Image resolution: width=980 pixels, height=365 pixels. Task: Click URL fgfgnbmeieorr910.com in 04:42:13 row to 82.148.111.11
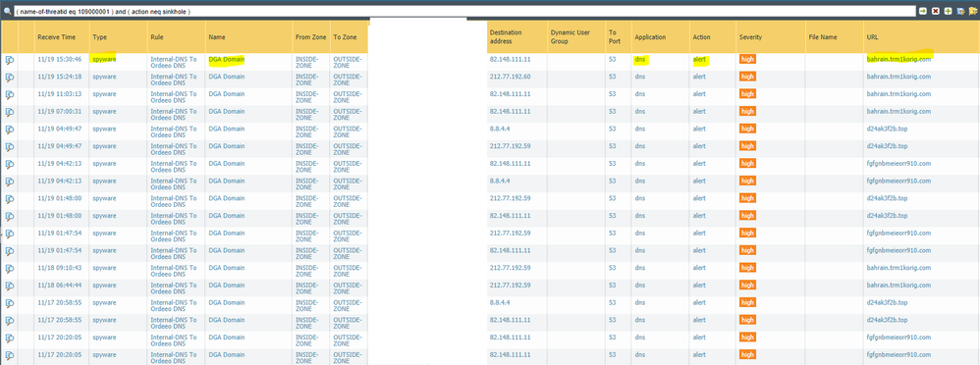tap(898, 163)
